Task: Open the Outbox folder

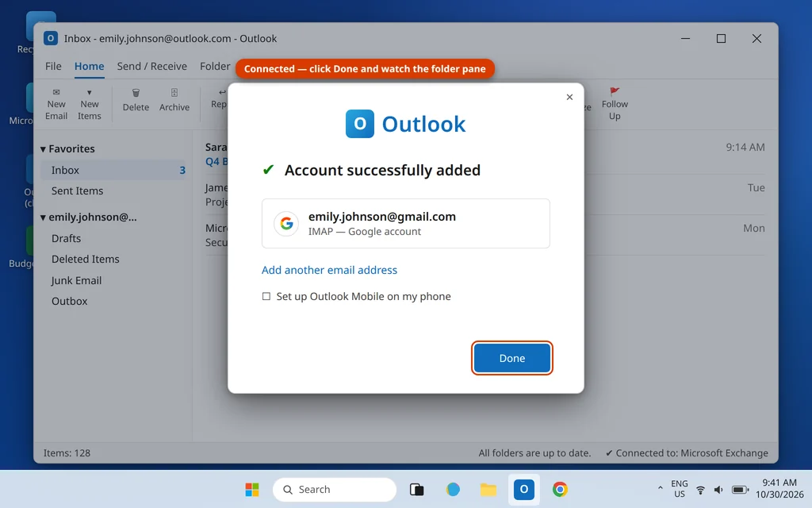Action: pyautogui.click(x=70, y=301)
